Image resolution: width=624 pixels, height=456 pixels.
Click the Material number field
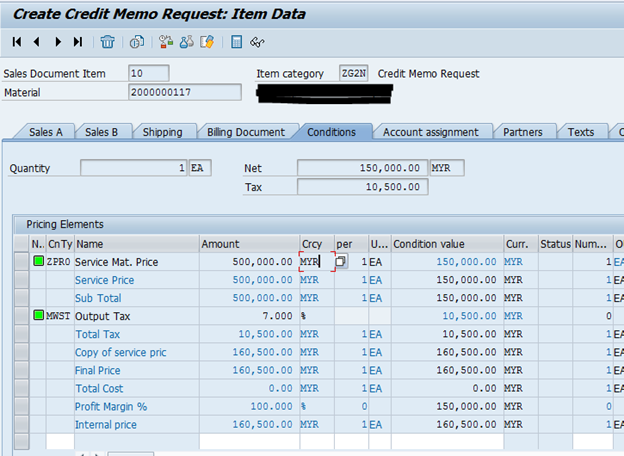click(x=185, y=93)
